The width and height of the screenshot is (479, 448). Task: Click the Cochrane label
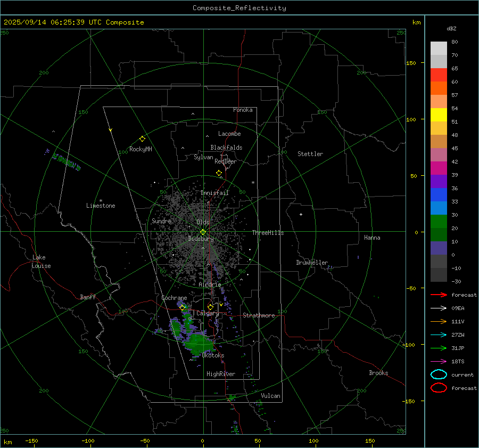174,298
